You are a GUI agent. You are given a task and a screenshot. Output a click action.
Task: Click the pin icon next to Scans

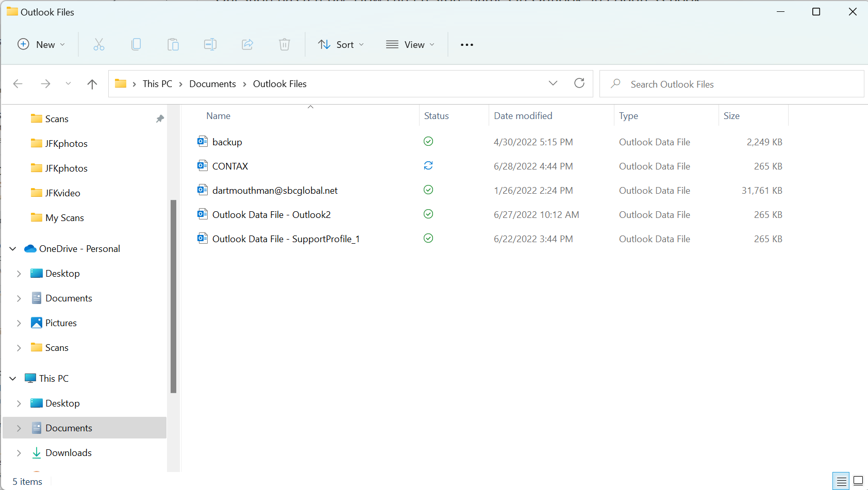click(x=160, y=119)
